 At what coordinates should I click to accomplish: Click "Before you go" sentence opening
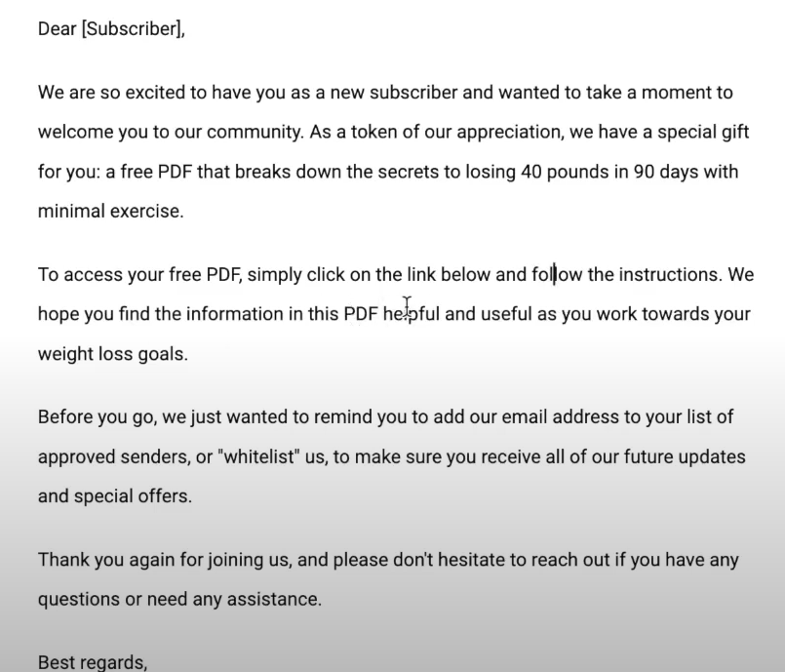[98, 417]
